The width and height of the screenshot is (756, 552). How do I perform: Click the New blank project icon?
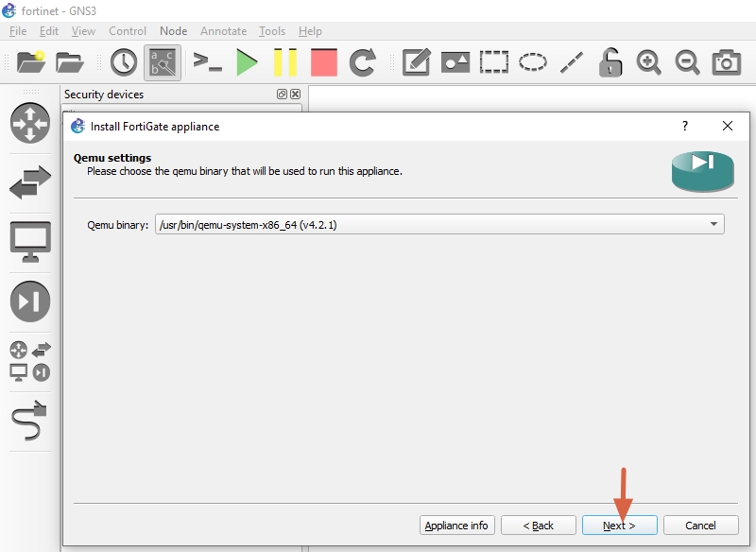(31, 62)
